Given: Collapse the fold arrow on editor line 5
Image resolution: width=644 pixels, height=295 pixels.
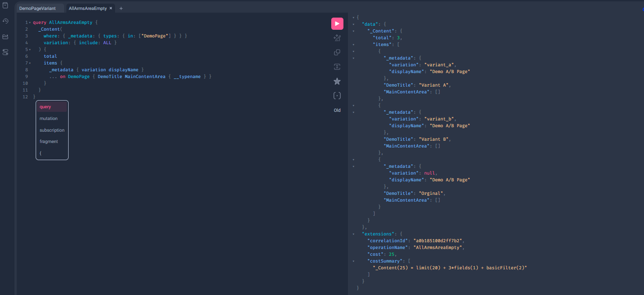Looking at the screenshot, I should [30, 49].
